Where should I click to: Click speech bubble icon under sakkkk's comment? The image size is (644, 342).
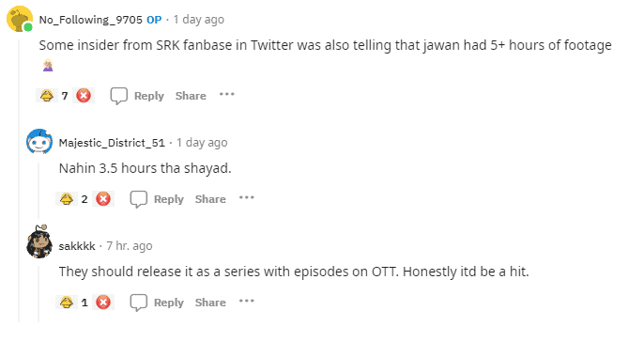tap(138, 303)
